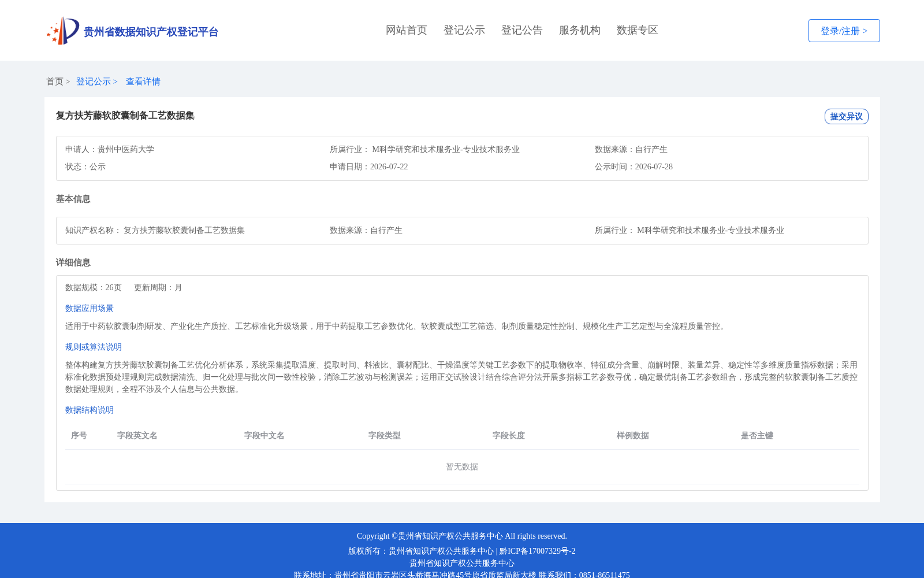924x578 pixels.
Task: Click the 数据应用场景 heading
Action: (90, 308)
